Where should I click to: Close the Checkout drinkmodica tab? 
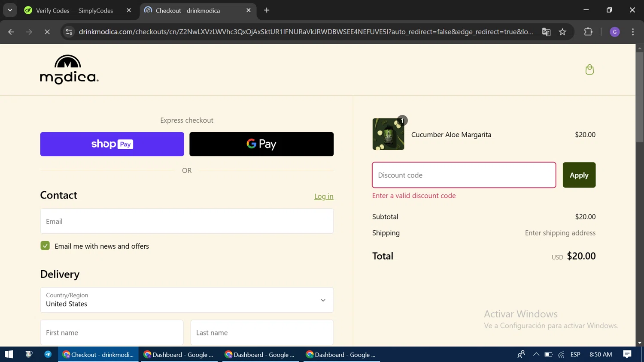(x=249, y=10)
